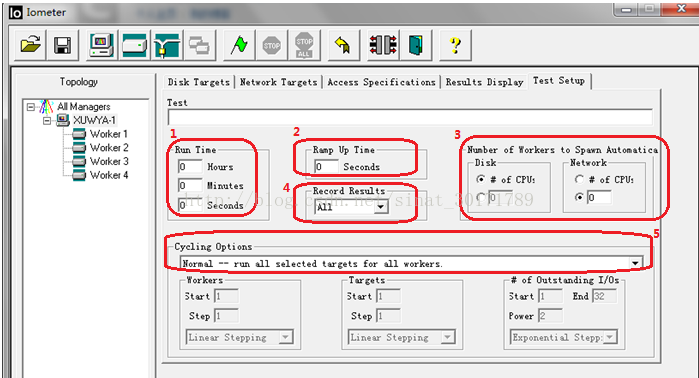Minimize the Iometer window
Image resolution: width=699 pixels, height=378 pixels.
click(625, 9)
